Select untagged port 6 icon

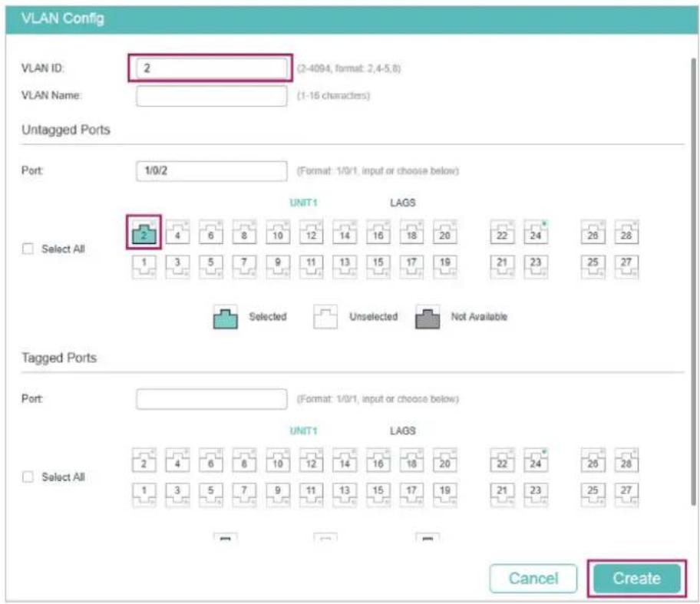[211, 232]
